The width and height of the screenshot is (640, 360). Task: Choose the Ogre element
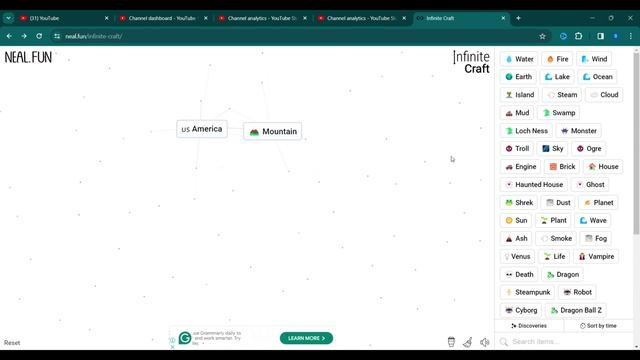pyautogui.click(x=589, y=149)
